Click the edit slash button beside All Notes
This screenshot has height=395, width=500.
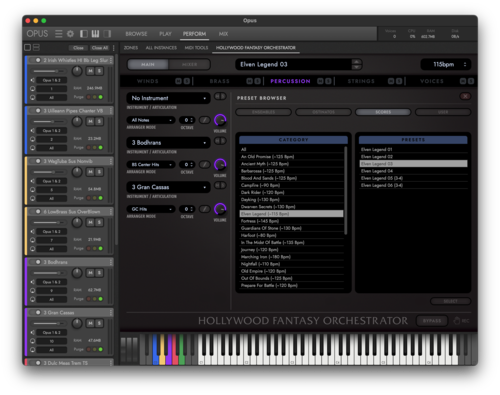(x=204, y=120)
